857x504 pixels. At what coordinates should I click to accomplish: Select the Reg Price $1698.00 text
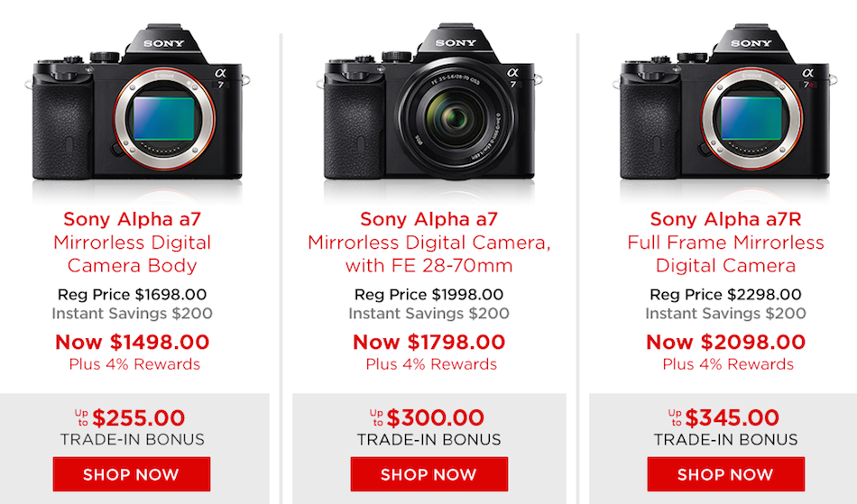[132, 295]
